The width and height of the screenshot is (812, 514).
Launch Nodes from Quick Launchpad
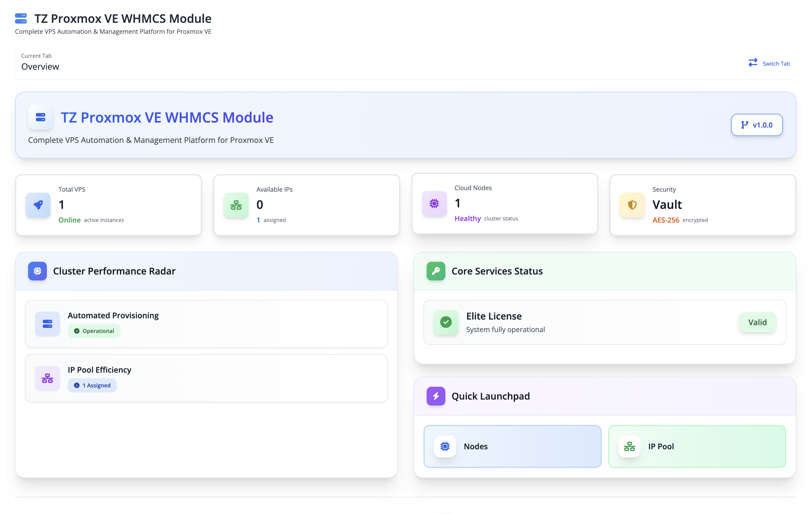[x=512, y=446]
